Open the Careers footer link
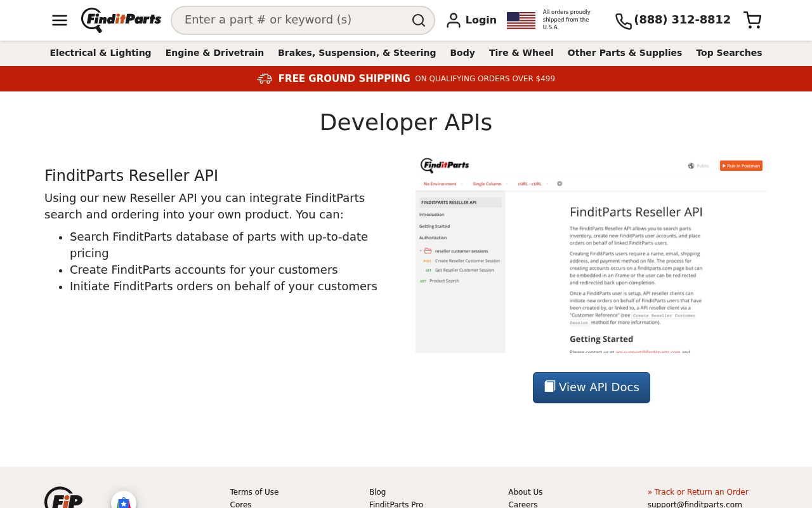This screenshot has width=812, height=508. click(523, 504)
